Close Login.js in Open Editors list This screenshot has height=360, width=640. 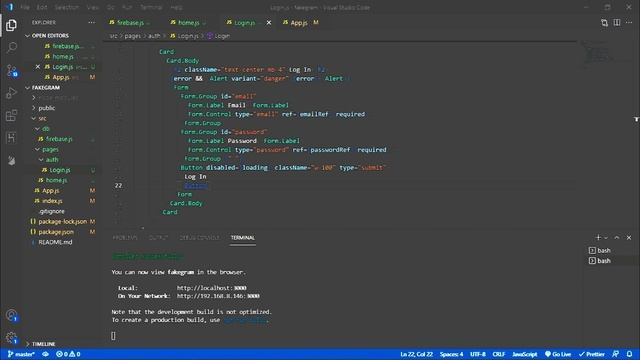(38, 67)
